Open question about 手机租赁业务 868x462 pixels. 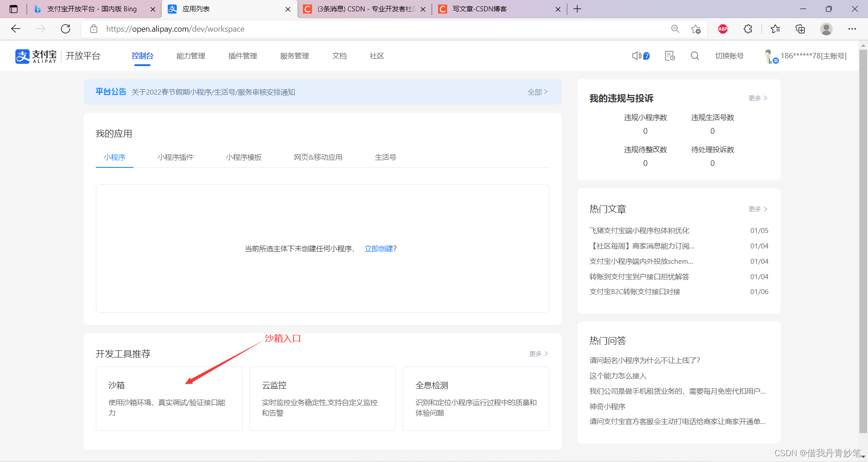point(678,391)
